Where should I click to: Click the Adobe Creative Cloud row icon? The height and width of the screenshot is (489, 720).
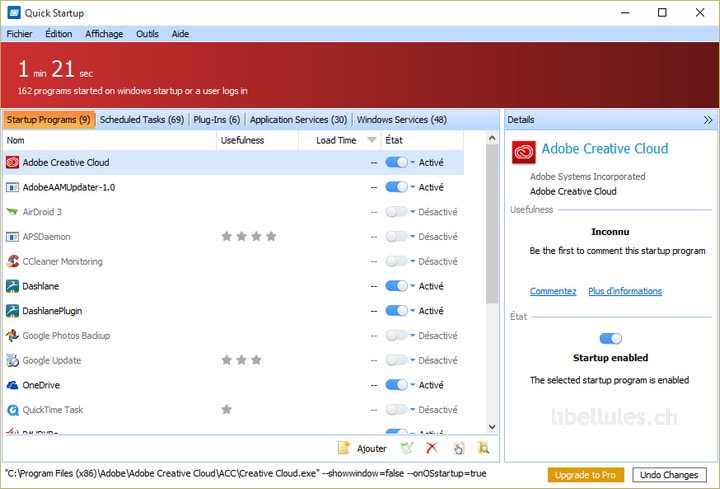point(12,162)
